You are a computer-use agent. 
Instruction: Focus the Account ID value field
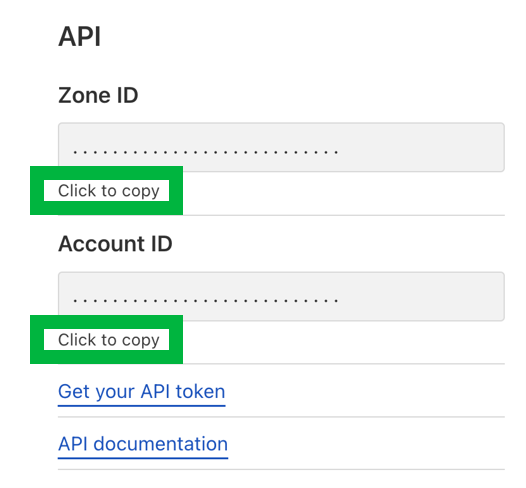point(281,296)
